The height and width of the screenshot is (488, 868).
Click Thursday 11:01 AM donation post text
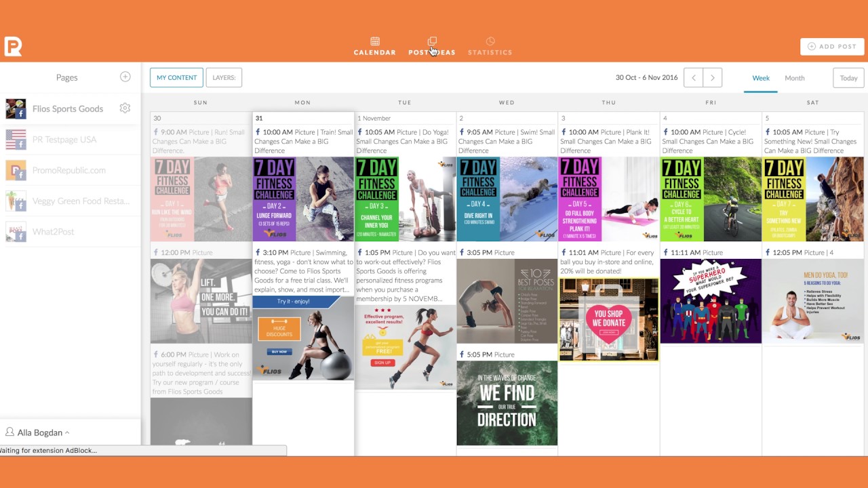point(609,262)
